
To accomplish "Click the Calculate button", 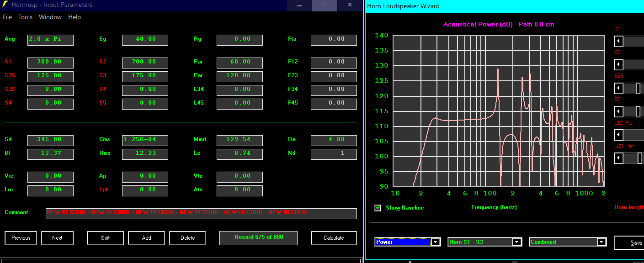I will (334, 238).
